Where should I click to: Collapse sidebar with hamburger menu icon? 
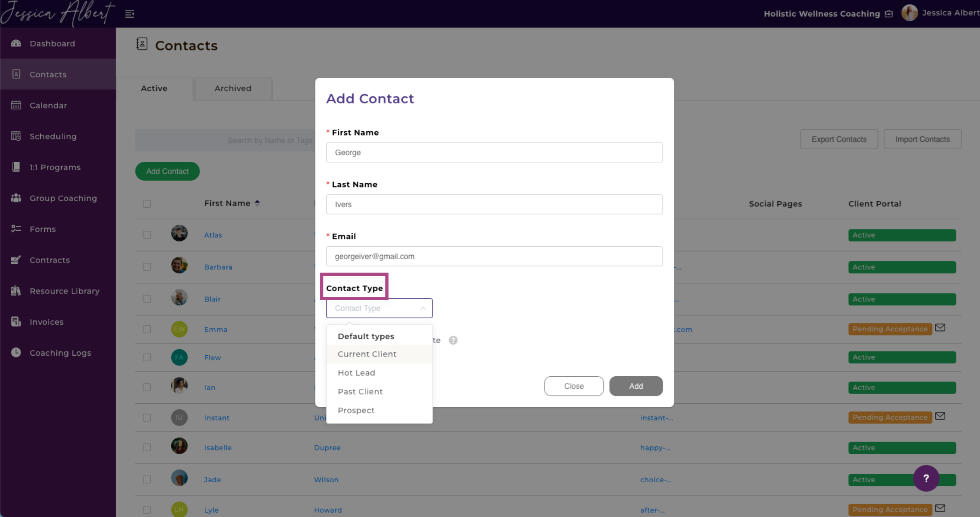tap(129, 14)
